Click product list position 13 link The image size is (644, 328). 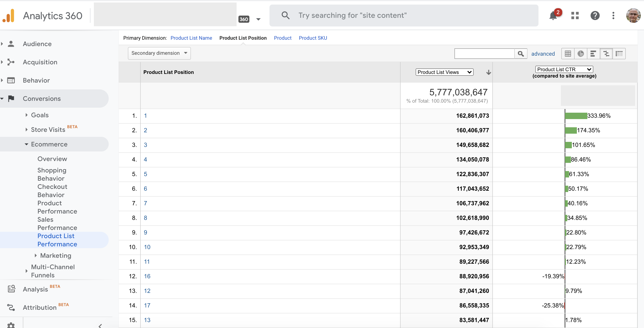147,320
